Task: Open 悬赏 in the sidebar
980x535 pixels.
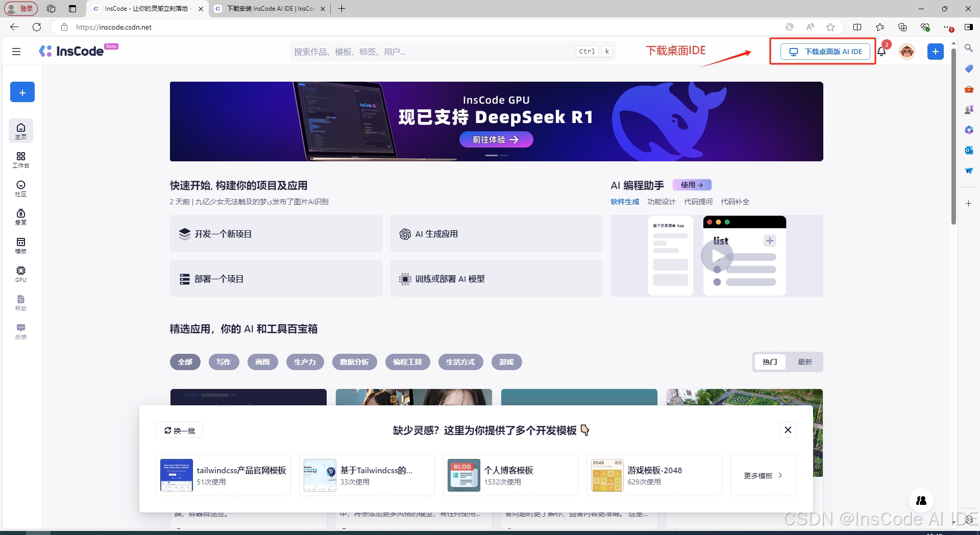Action: click(21, 217)
